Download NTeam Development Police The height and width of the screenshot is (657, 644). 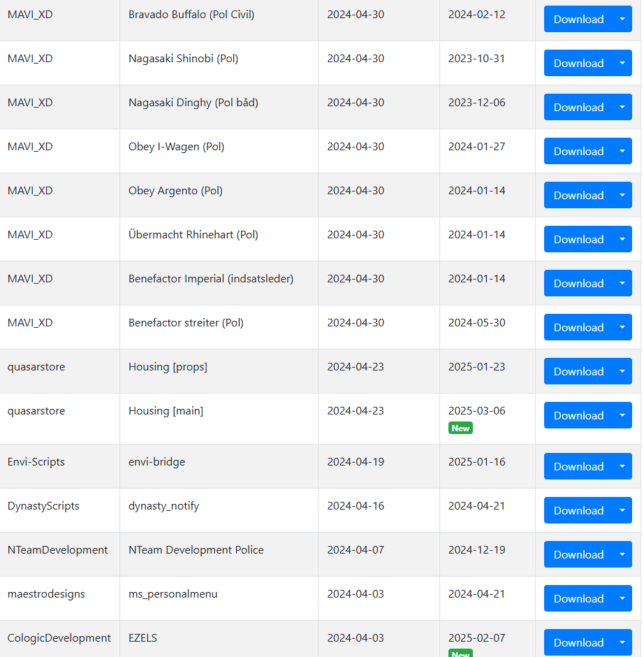click(578, 554)
